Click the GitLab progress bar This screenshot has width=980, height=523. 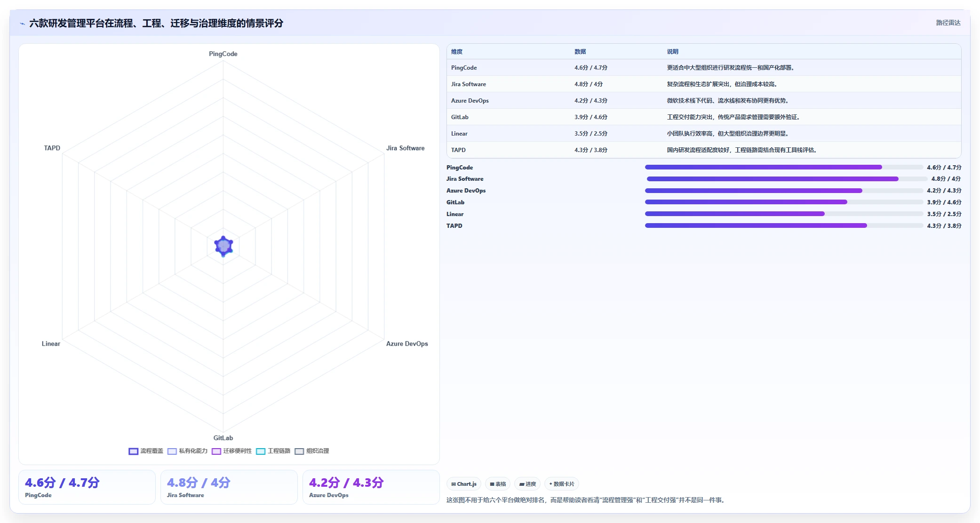coord(783,202)
